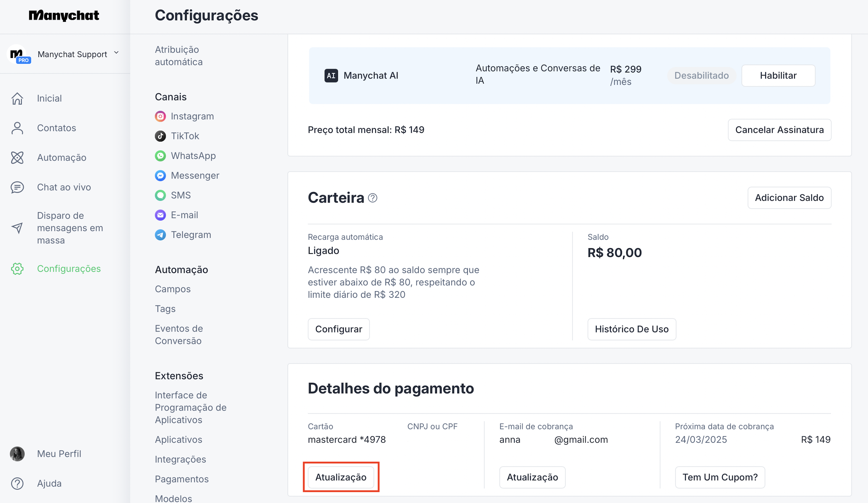The image size is (868, 503).
Task: Click the Inicial home icon
Action: pyautogui.click(x=17, y=98)
